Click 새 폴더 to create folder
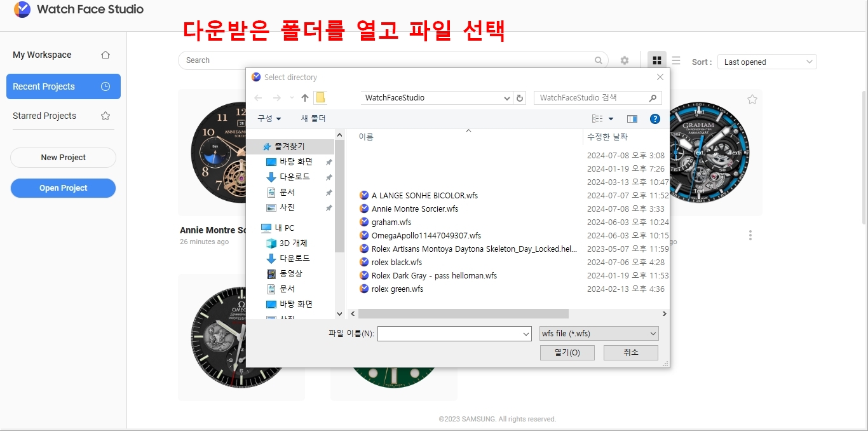Image resolution: width=868 pixels, height=431 pixels. coord(313,119)
